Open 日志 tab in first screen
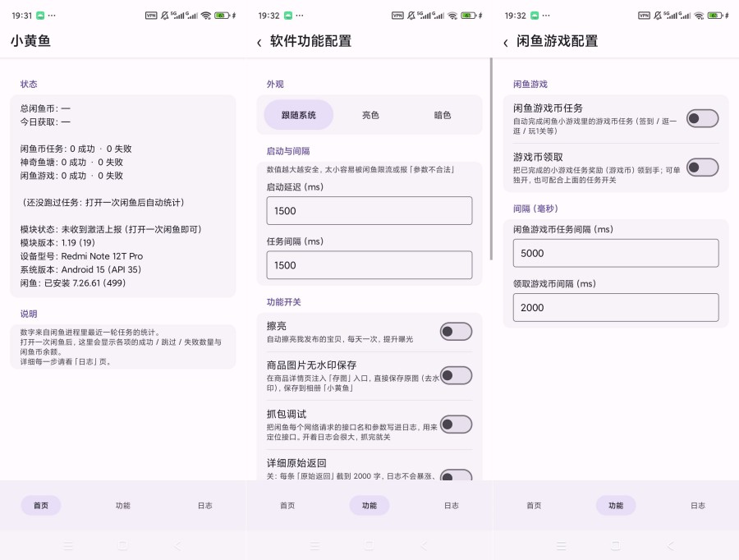Image resolution: width=739 pixels, height=560 pixels. point(205,505)
